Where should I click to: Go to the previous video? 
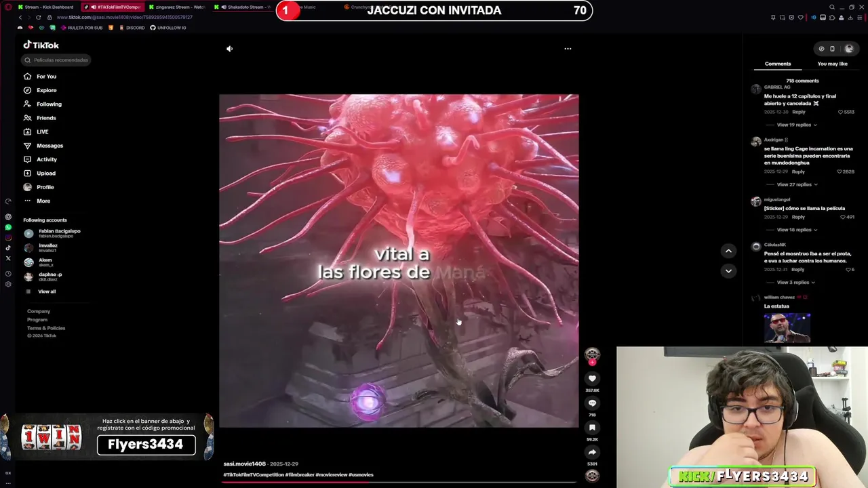point(728,251)
